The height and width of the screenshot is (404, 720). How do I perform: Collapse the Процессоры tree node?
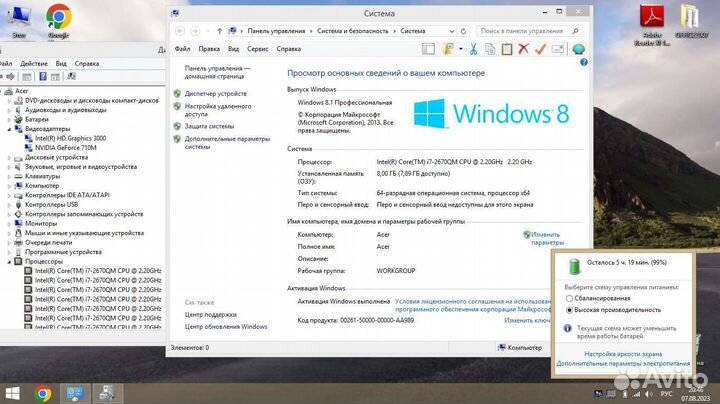coord(9,261)
